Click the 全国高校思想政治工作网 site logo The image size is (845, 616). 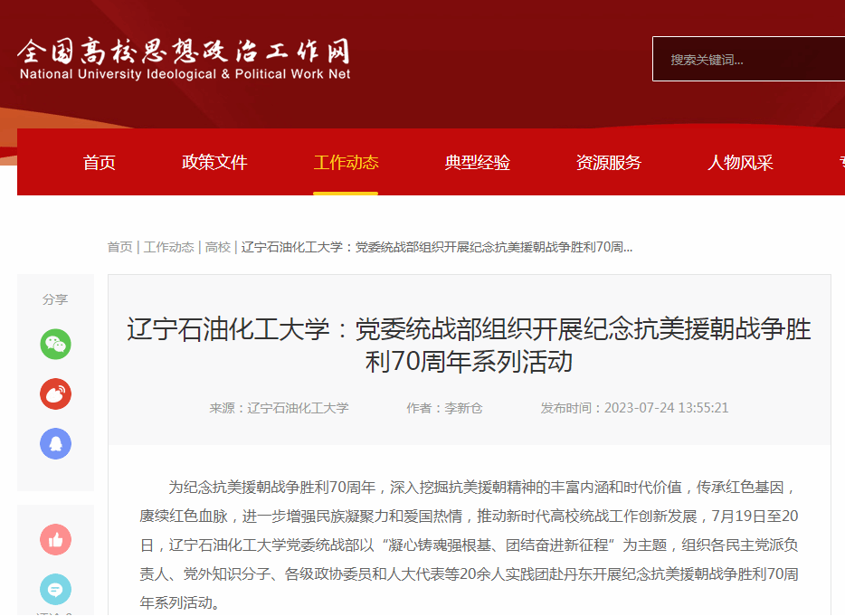point(185,59)
